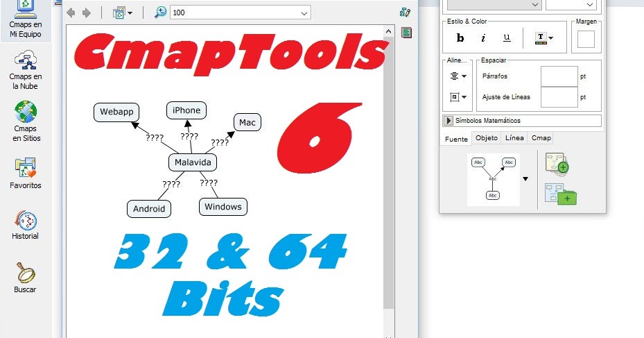Screen dimensions: 644x338
Task: Switch to the Línea tab
Action: (x=514, y=138)
